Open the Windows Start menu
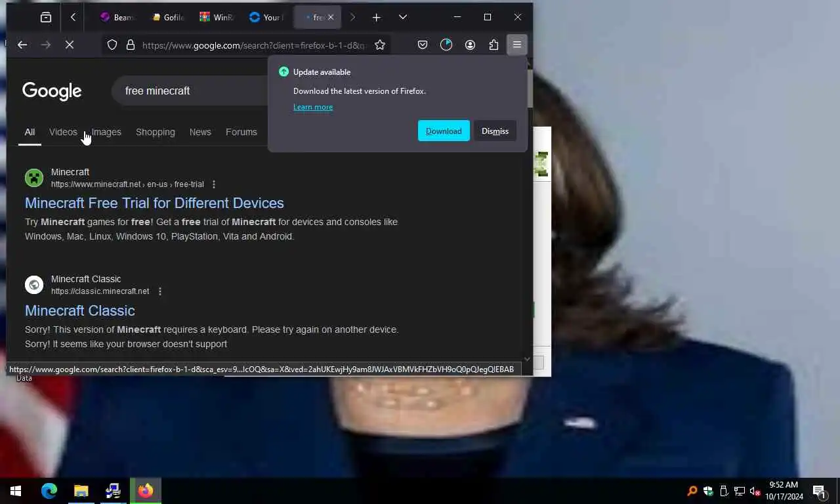Screen dimensions: 840x504 pyautogui.click(x=16, y=491)
